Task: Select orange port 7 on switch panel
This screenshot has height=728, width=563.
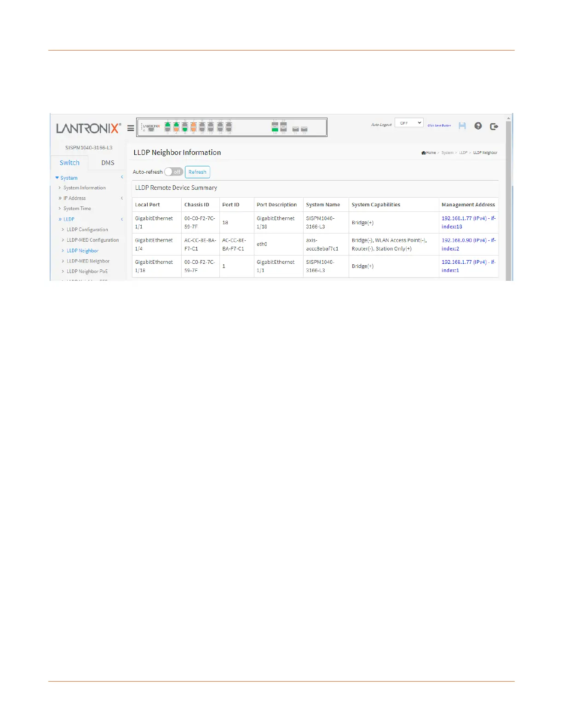Action: [194, 124]
